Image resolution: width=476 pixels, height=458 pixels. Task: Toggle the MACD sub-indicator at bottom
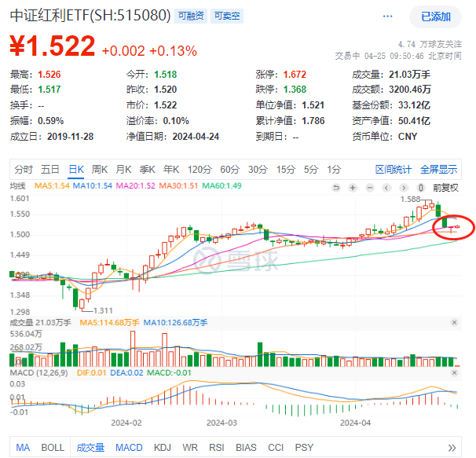coord(129,447)
